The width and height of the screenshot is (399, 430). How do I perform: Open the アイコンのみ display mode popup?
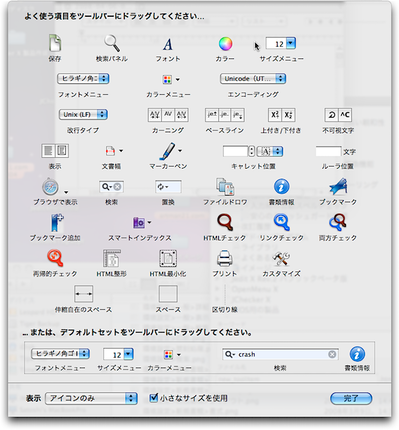pyautogui.click(x=91, y=398)
